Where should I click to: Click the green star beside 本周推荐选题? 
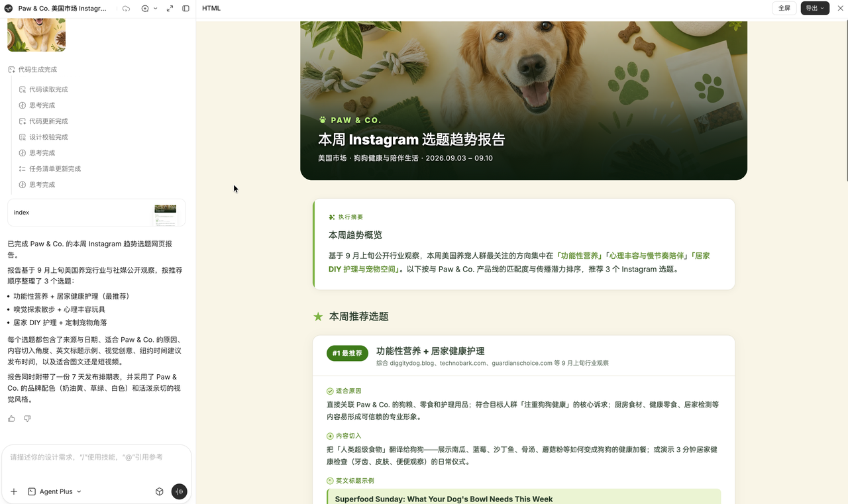tap(318, 317)
